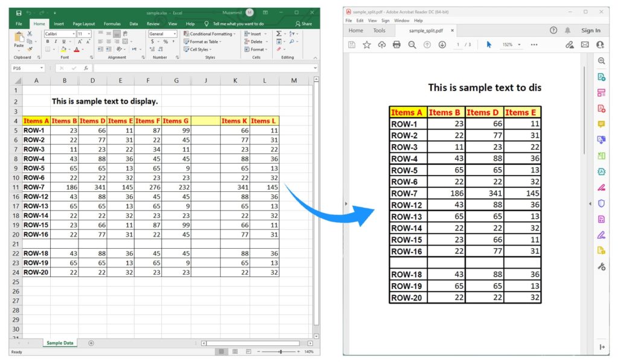Click Sign In in Acrobat Reader
This screenshot has height=364, width=618.
point(590,30)
